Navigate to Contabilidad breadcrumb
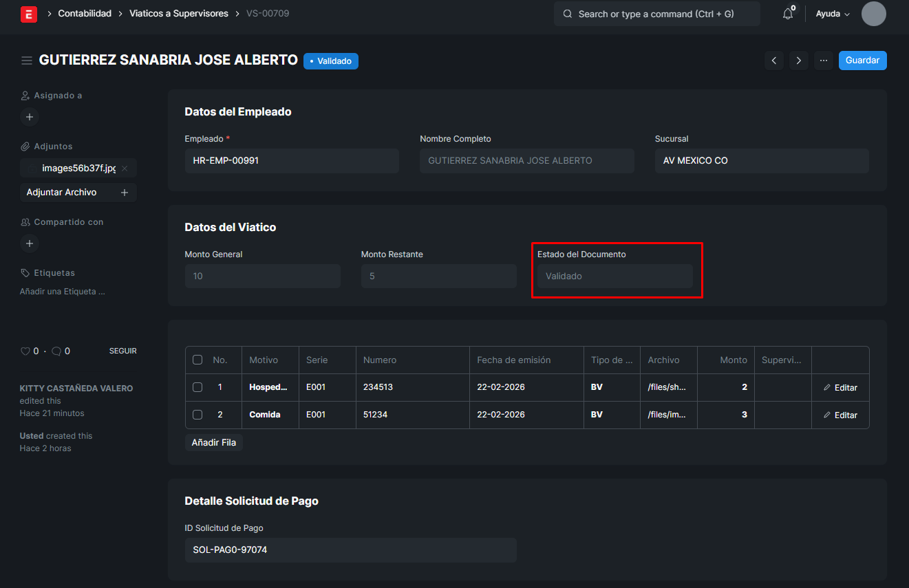909x588 pixels. point(85,14)
